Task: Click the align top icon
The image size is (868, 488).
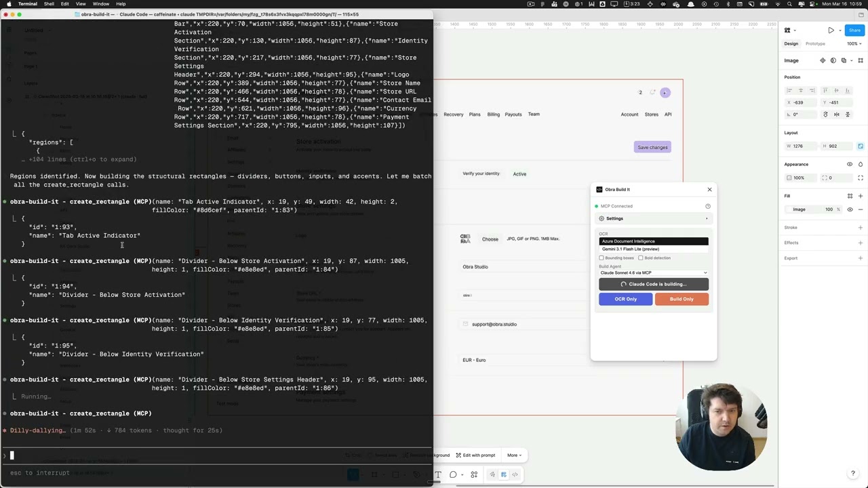Action: click(x=825, y=90)
